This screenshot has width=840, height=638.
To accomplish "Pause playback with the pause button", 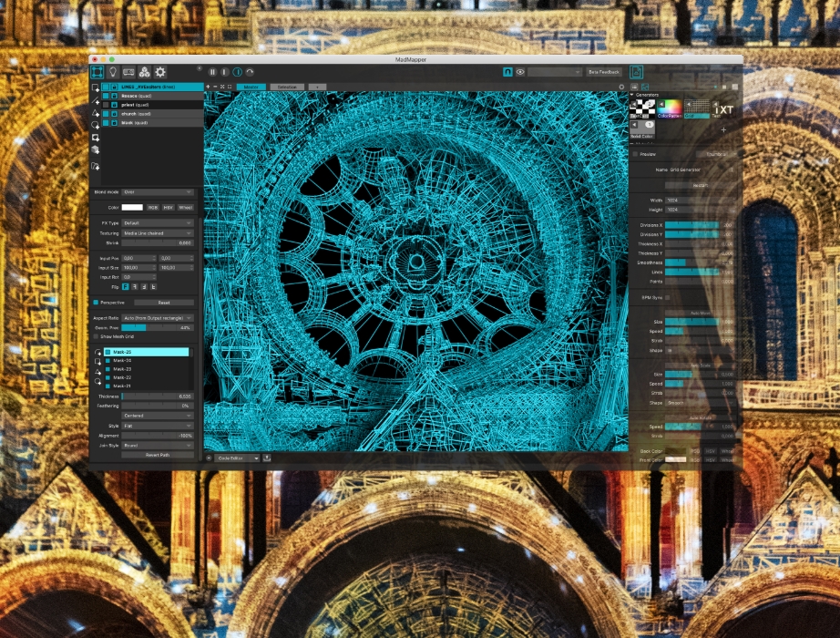I will 213,71.
